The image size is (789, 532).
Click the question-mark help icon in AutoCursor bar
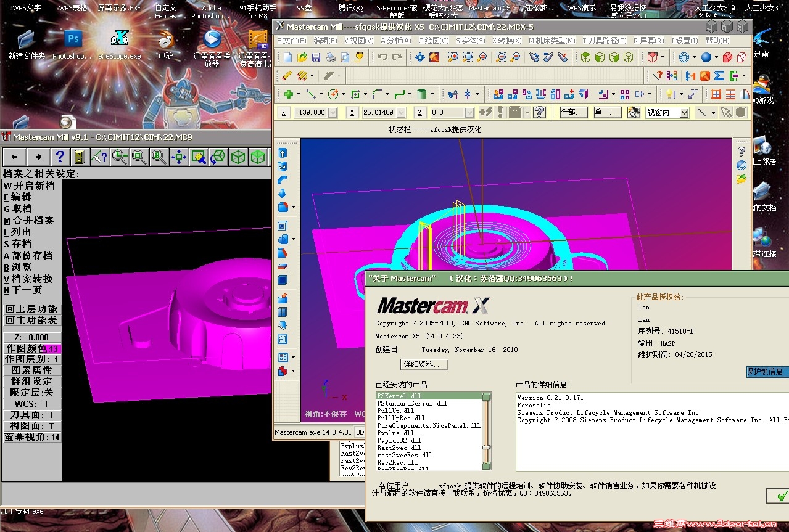click(x=539, y=112)
